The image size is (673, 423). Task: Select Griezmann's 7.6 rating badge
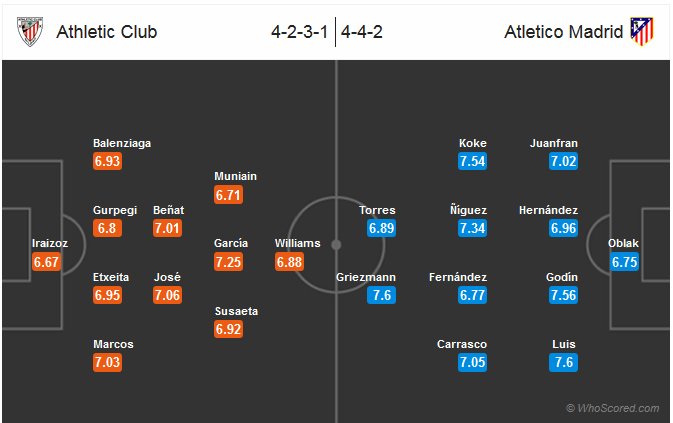[381, 295]
